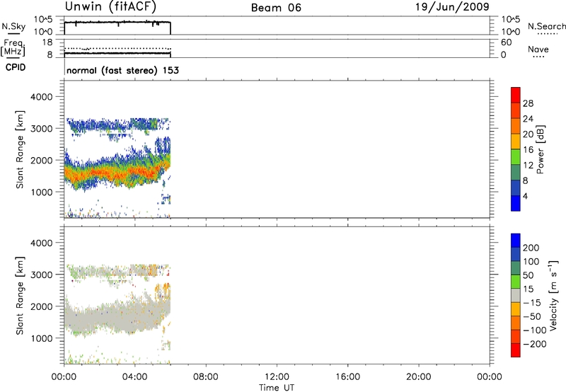Screen dimensions: 566x392
Task: Click the grey segment of the velocity colorbar
Action: (516, 296)
